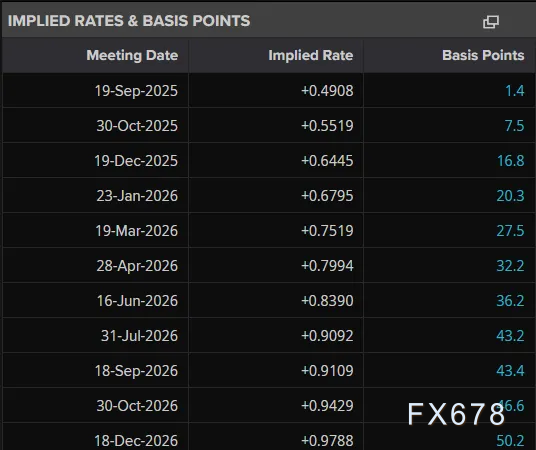Sort by Basis Points column header
This screenshot has height=450, width=536.
[x=483, y=55]
